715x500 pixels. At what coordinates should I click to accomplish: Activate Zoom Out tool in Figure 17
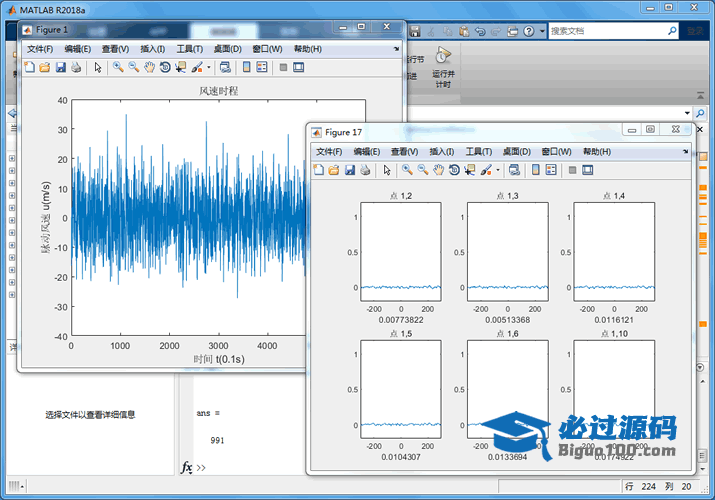point(423,170)
